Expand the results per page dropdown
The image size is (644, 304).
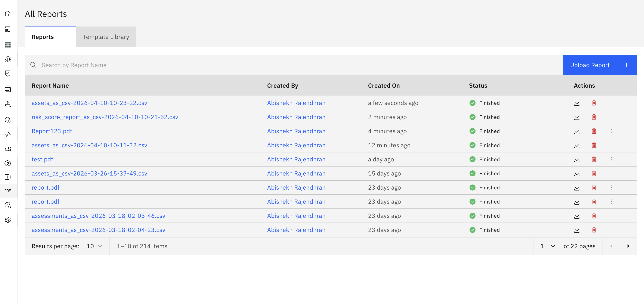94,246
